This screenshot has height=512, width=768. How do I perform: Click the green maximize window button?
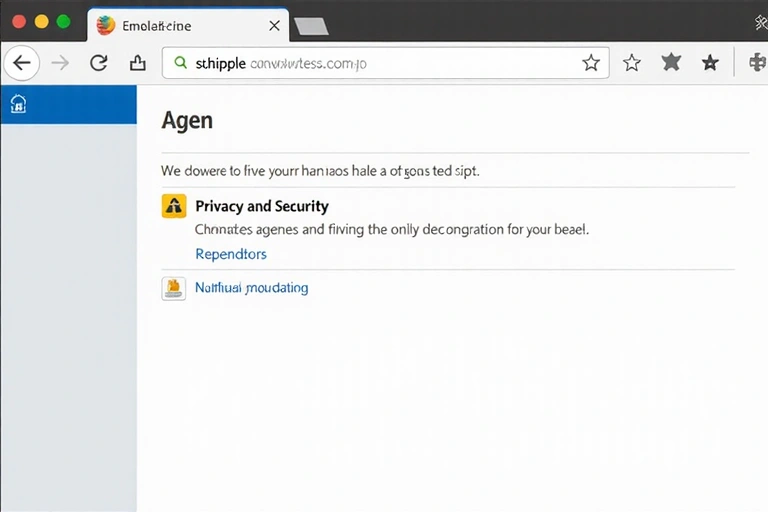pos(64,22)
